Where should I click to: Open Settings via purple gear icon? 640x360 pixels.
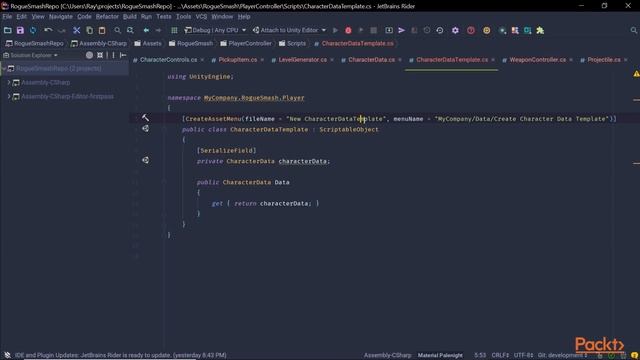click(455, 30)
